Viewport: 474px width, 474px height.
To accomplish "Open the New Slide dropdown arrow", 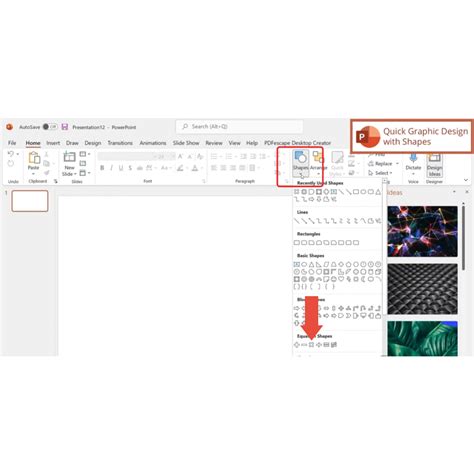I will pyautogui.click(x=75, y=174).
